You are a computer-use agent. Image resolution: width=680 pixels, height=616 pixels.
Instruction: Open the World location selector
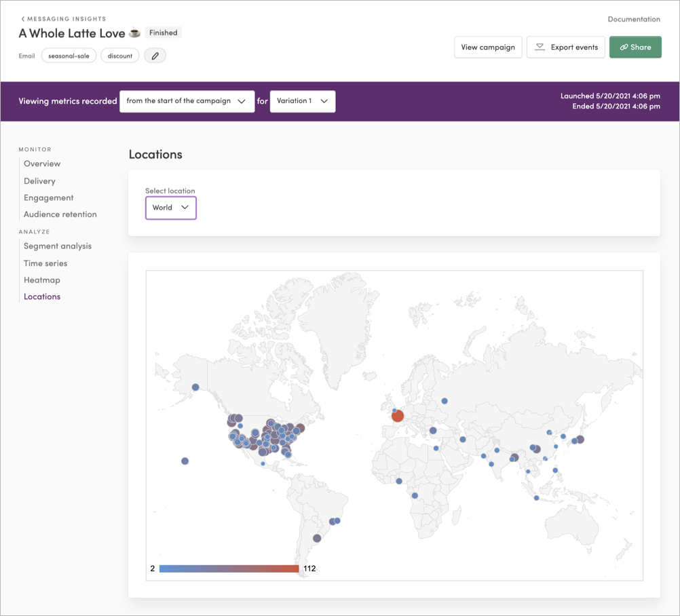pos(170,208)
